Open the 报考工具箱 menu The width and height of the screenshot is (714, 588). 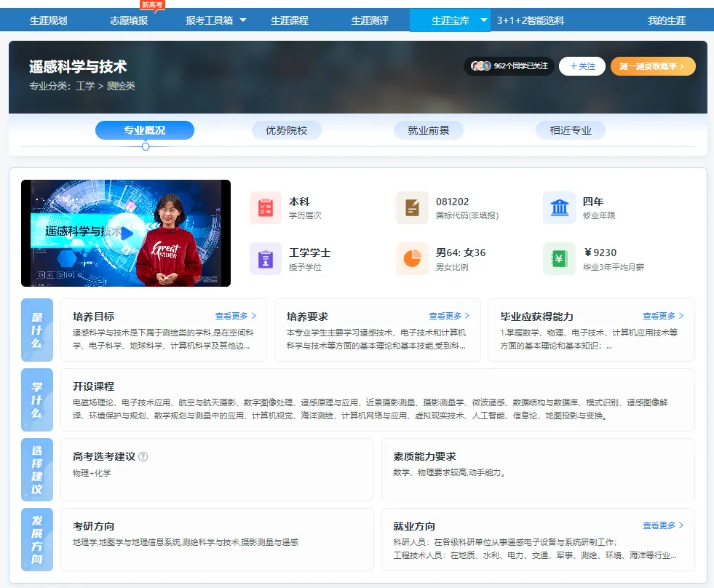(209, 20)
